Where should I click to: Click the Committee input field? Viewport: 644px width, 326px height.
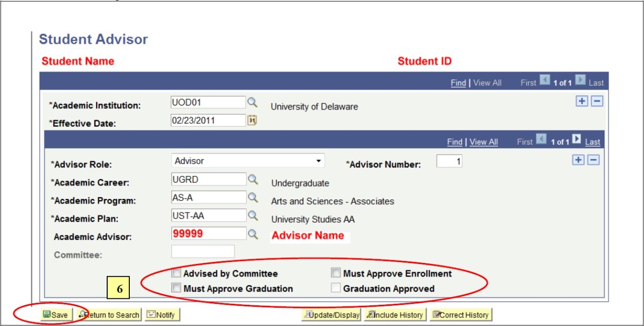(203, 251)
